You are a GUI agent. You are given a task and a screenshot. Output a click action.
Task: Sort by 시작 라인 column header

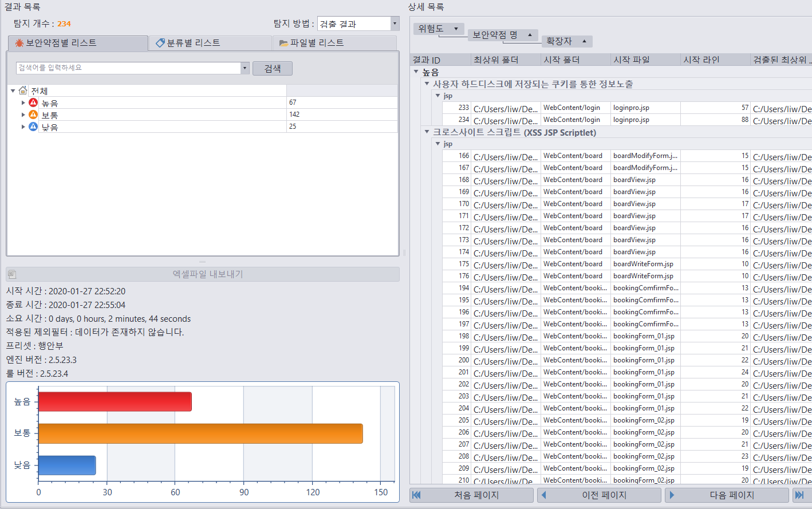[715, 60]
